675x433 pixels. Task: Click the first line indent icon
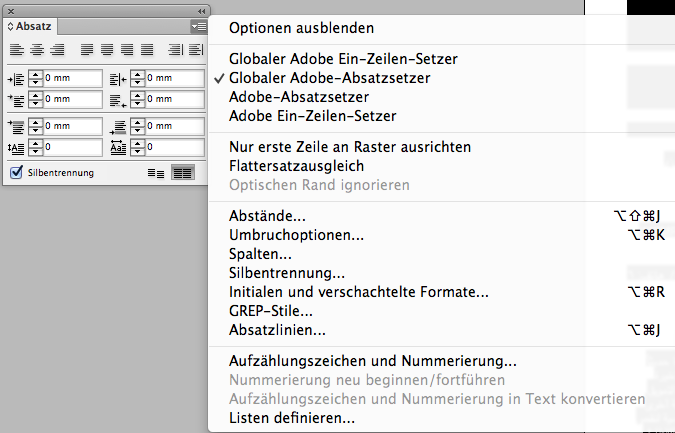[x=16, y=100]
